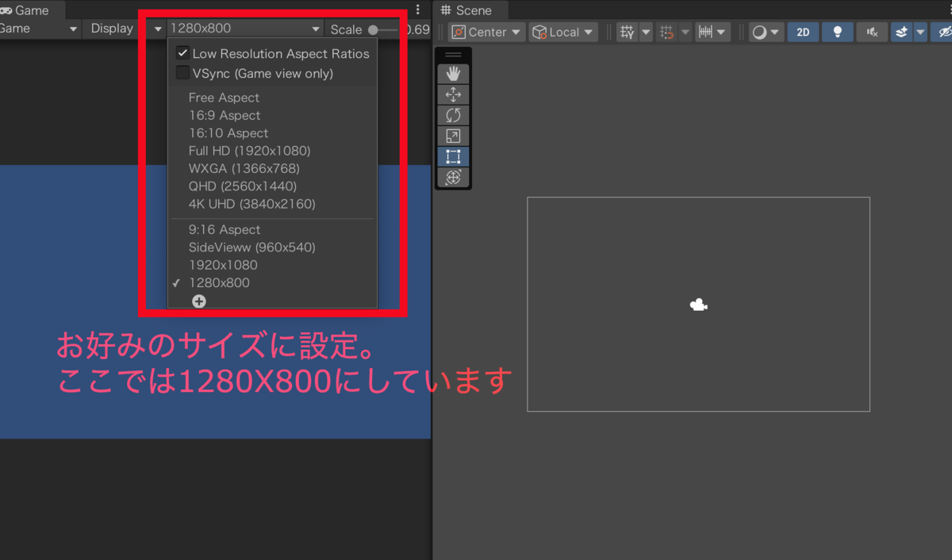Open the 1280x800 resolution dropdown
Screen dimensions: 952x560
[245, 29]
